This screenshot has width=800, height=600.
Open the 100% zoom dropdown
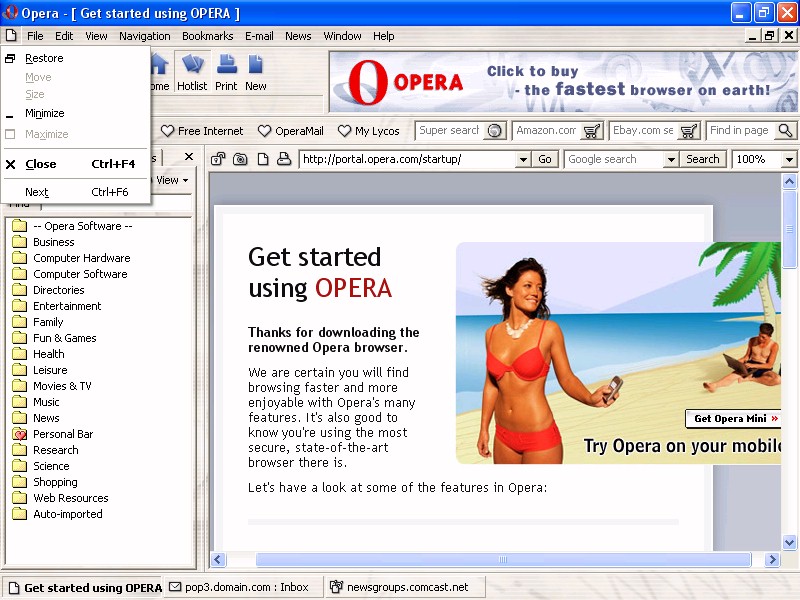(789, 160)
